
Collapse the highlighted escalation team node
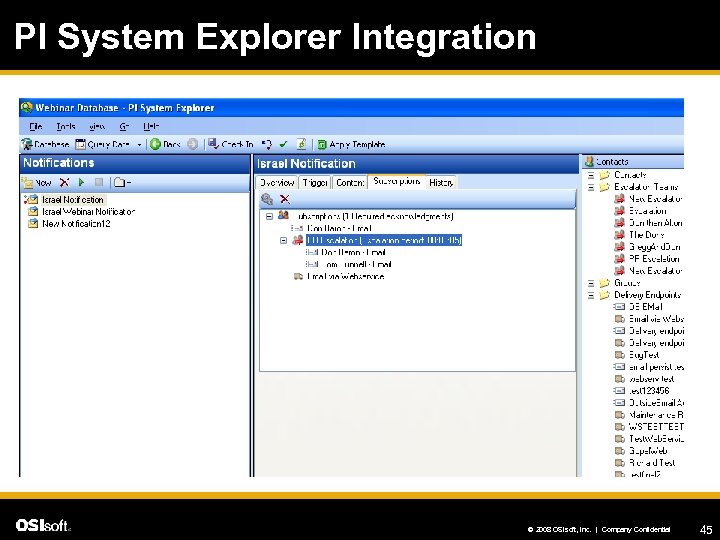[x=284, y=240]
